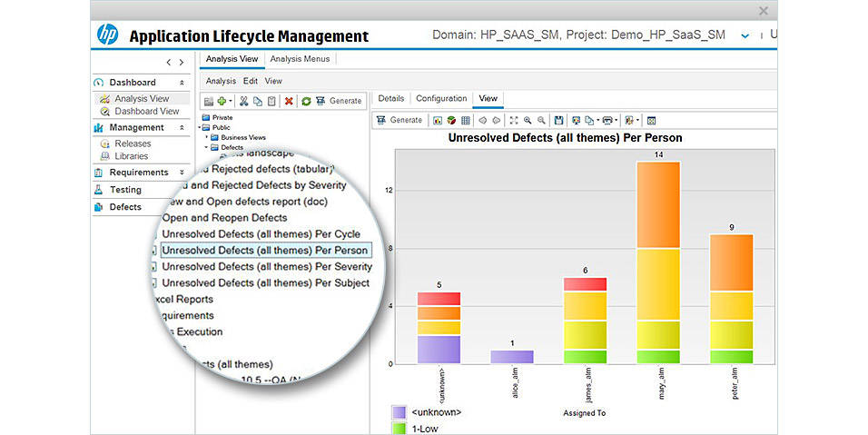Image resolution: width=868 pixels, height=435 pixels.
Task: Click the alice_alm bar with value 1
Action: (x=512, y=356)
